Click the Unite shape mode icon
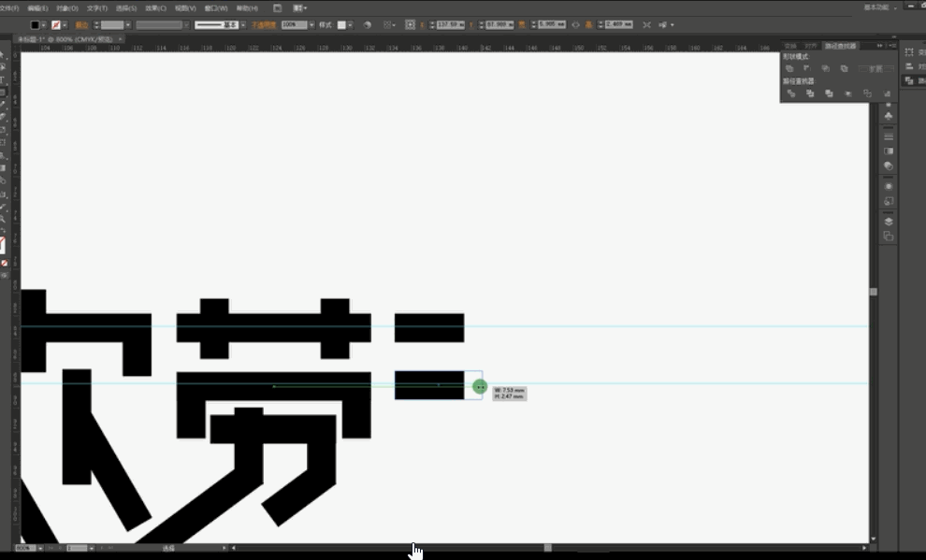The image size is (926, 560). click(x=789, y=68)
